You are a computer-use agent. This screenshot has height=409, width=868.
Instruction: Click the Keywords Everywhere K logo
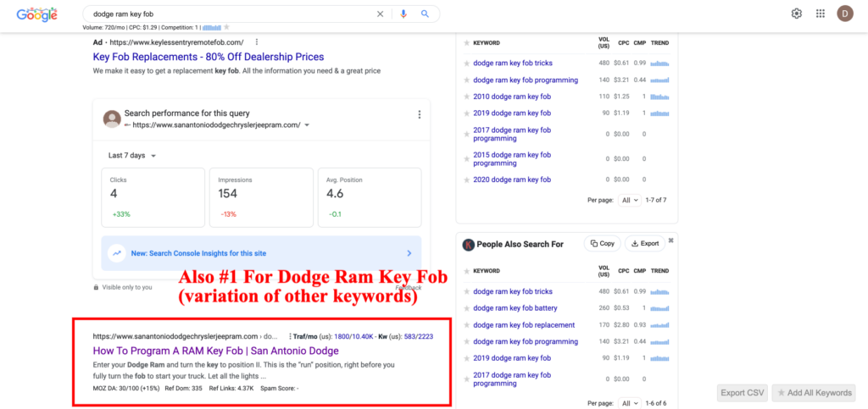(x=468, y=244)
